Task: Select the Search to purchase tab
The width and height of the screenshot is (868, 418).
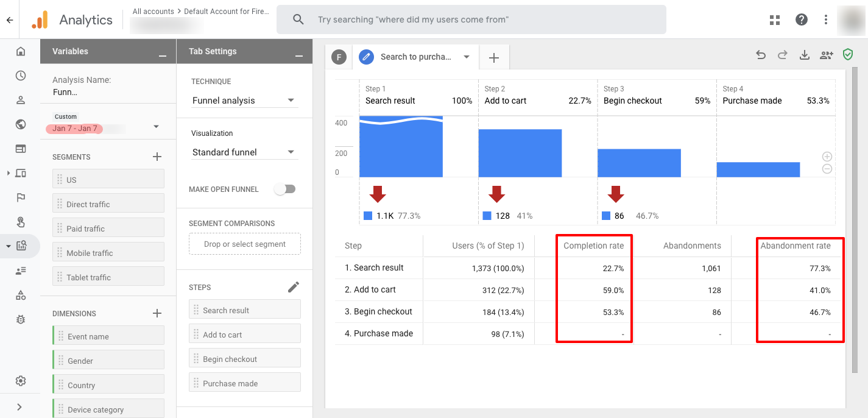Action: point(415,57)
